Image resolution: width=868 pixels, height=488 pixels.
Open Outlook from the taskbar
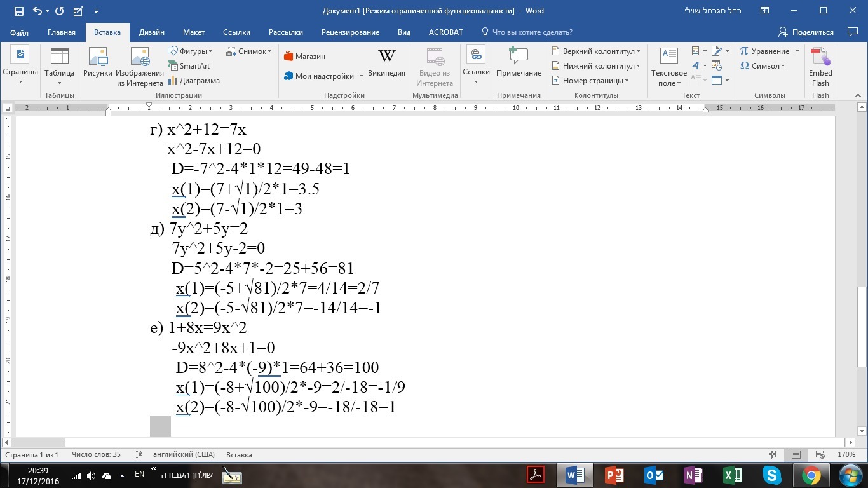click(x=654, y=475)
